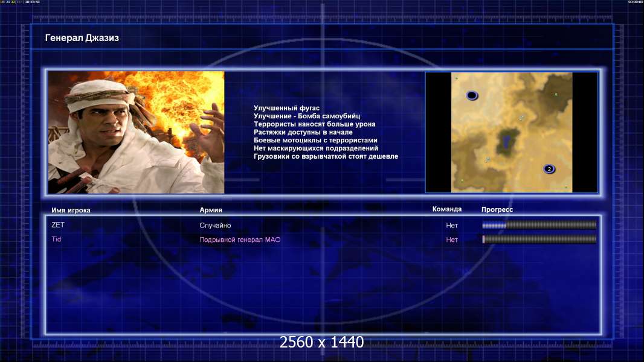This screenshot has height=362, width=644.
Task: Click 'Грузовики со взрывчаткой стоят дешевле'
Action: pyautogui.click(x=326, y=156)
